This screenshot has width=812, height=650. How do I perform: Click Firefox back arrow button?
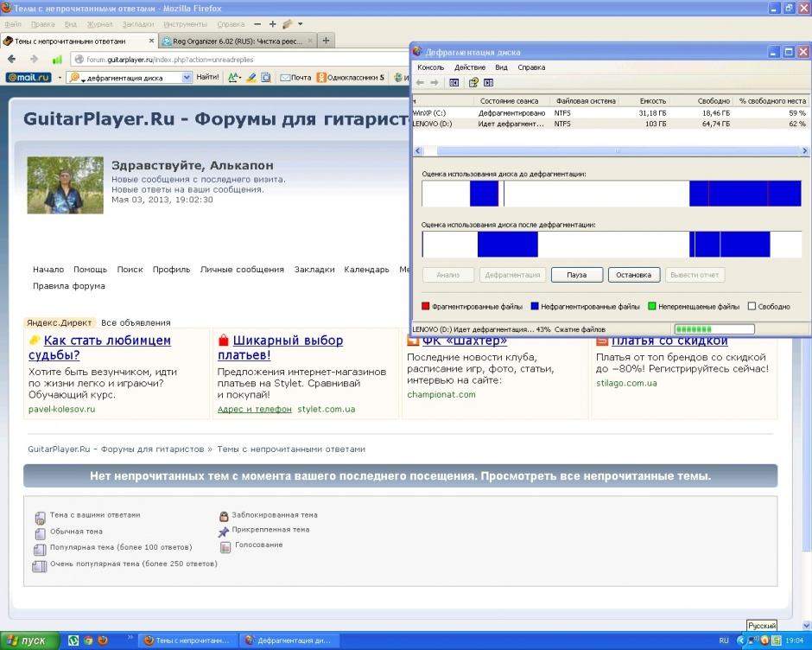(12, 59)
